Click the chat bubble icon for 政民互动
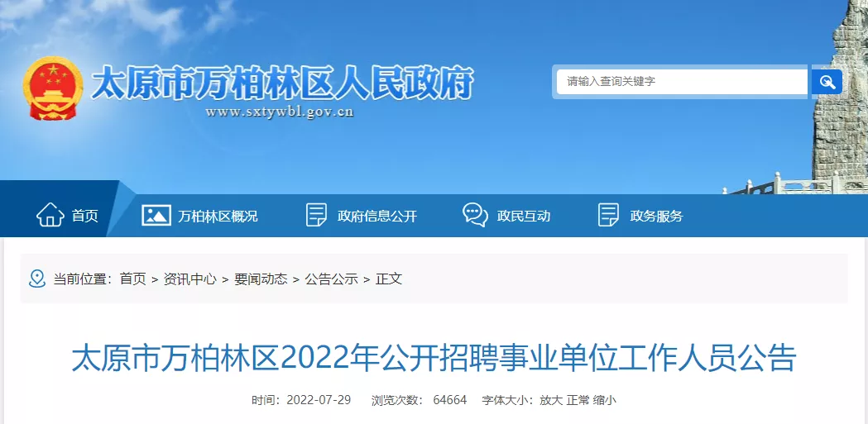Viewport: 868px width, 424px height. click(x=475, y=215)
